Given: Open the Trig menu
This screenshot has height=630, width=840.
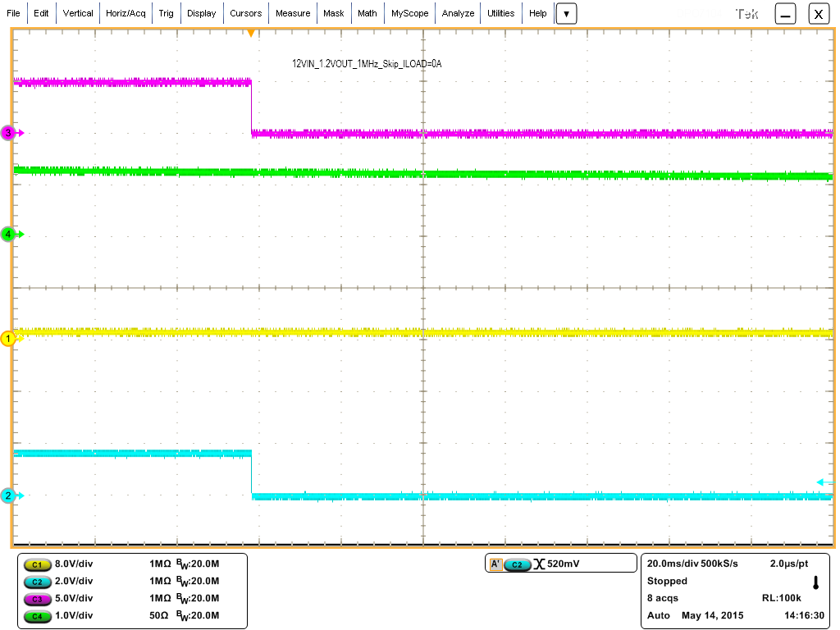Looking at the screenshot, I should click(167, 13).
